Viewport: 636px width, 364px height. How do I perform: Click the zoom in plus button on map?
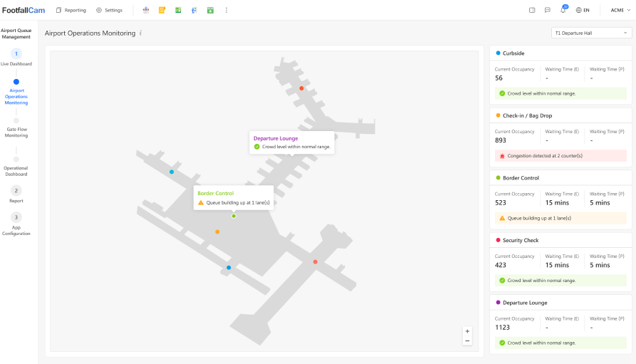[467, 331]
